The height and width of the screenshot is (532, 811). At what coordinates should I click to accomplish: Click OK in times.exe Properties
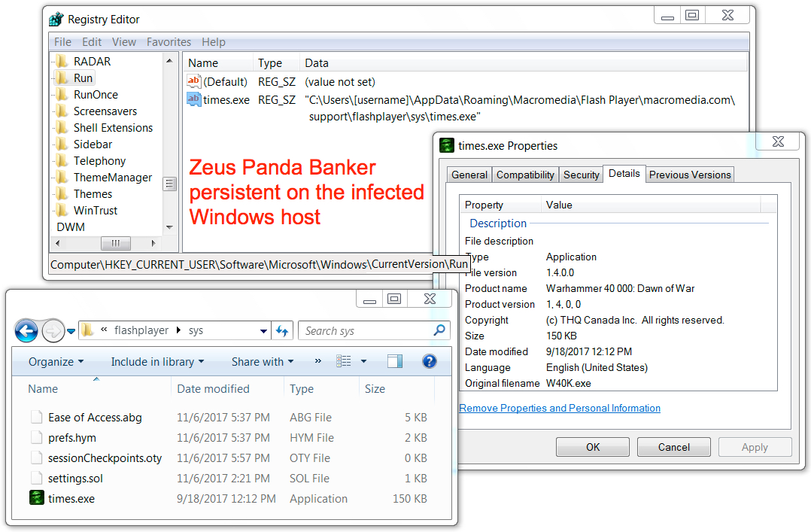coord(593,447)
